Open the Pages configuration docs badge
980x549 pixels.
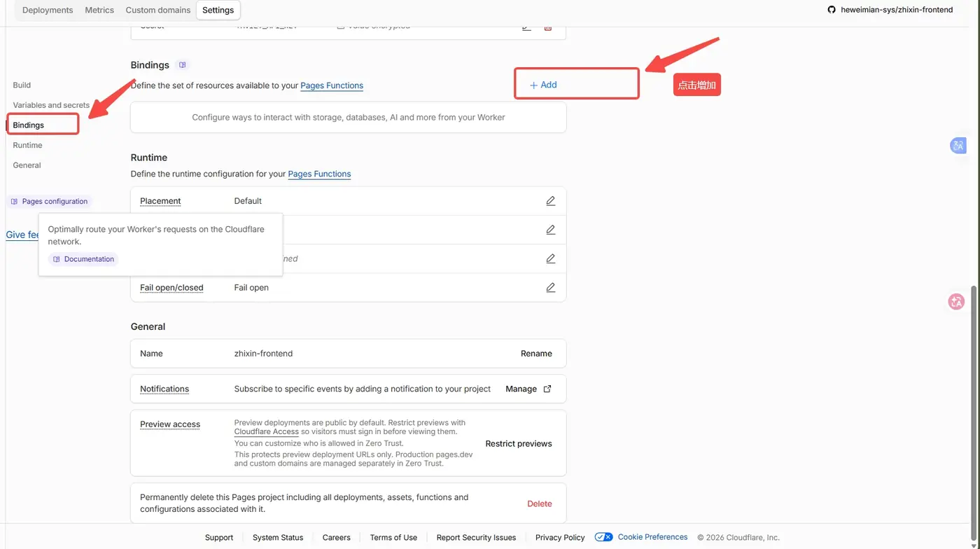click(49, 201)
